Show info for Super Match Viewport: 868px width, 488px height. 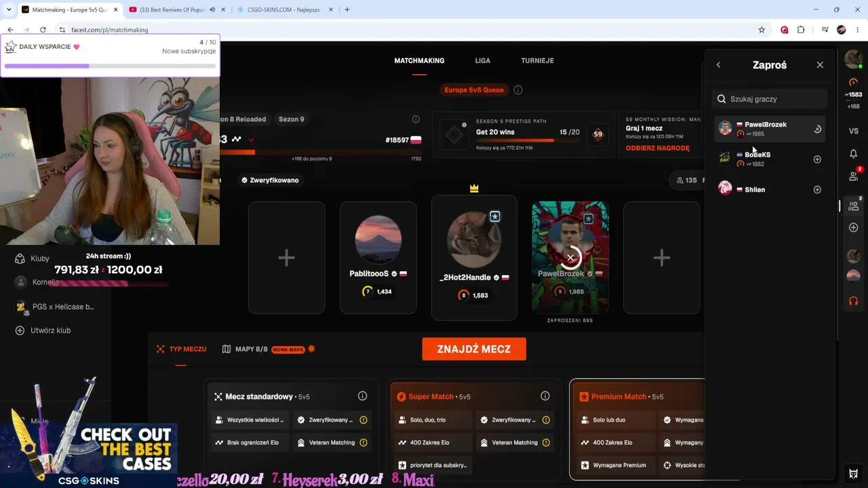(x=545, y=396)
